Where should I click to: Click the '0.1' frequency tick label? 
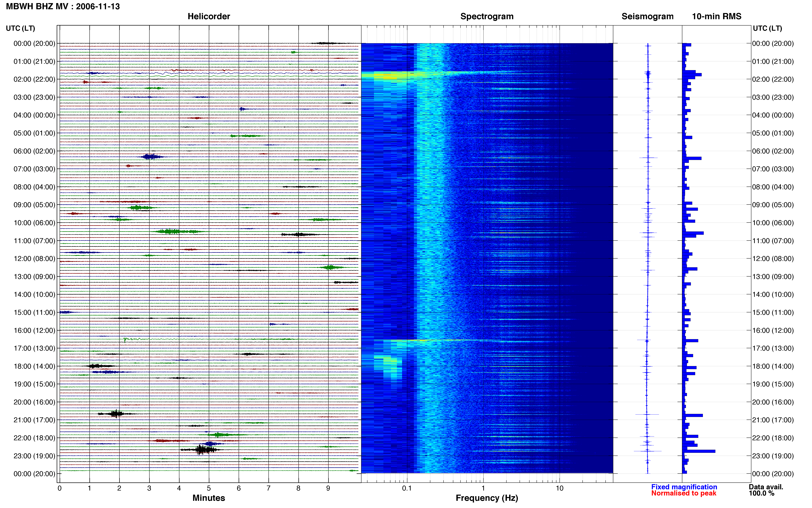pyautogui.click(x=407, y=488)
